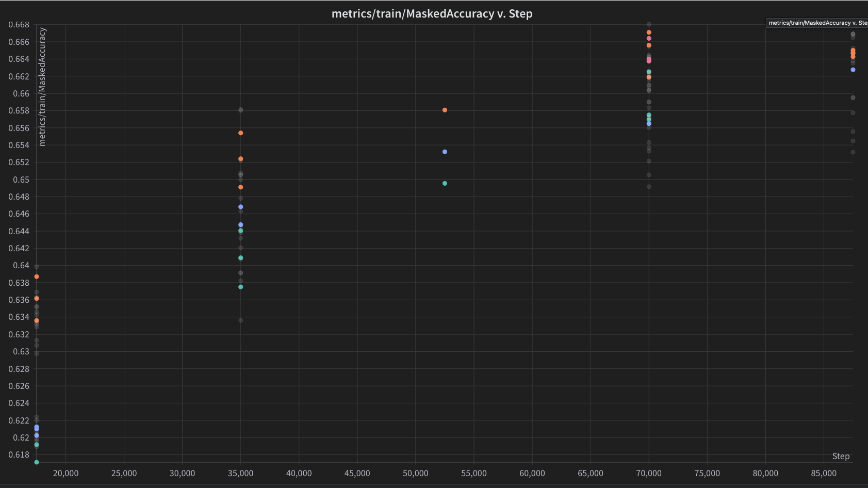
Task: Select the blue data point at step 52,500
Action: click(445, 152)
